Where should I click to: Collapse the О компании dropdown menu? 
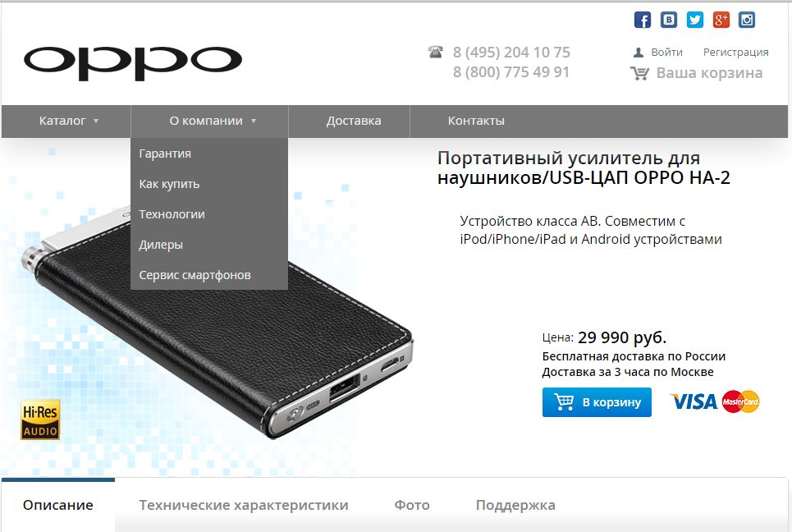(x=213, y=121)
